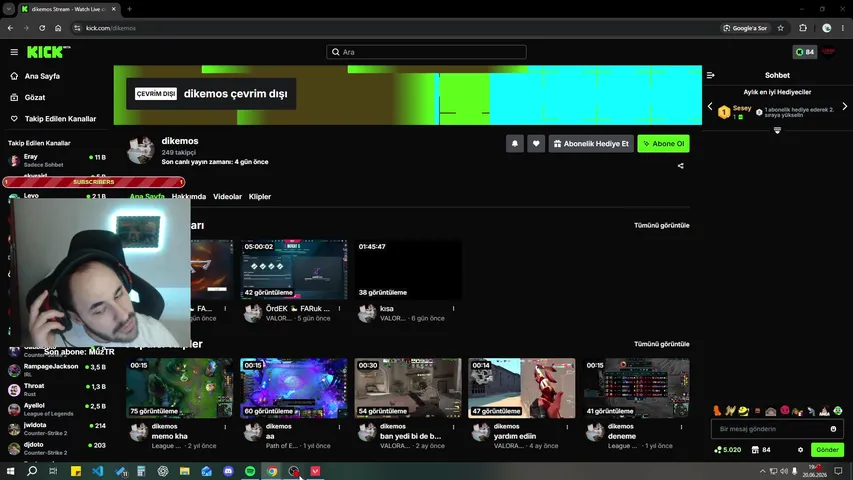
Task: Collapse the Sohbet chat panel
Action: (x=710, y=75)
